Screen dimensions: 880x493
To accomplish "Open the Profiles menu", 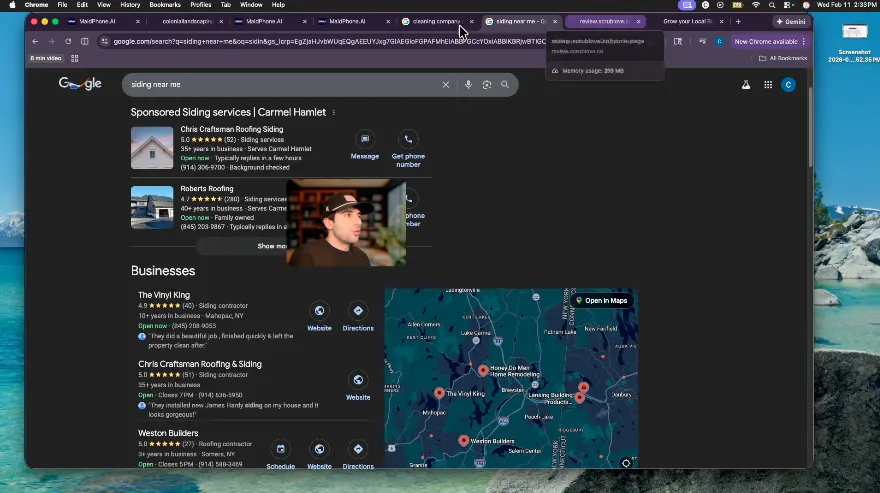I will (x=200, y=5).
